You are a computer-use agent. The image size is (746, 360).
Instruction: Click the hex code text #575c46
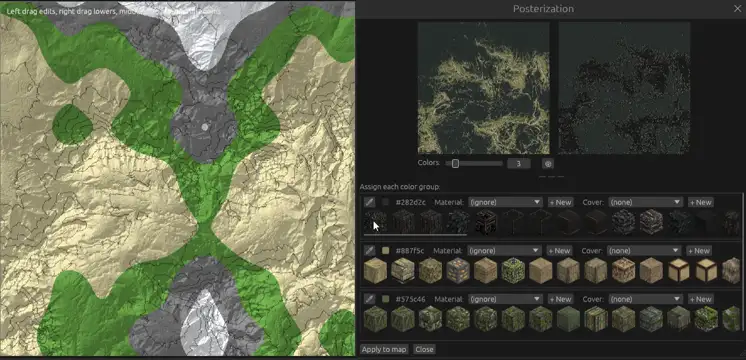point(411,299)
